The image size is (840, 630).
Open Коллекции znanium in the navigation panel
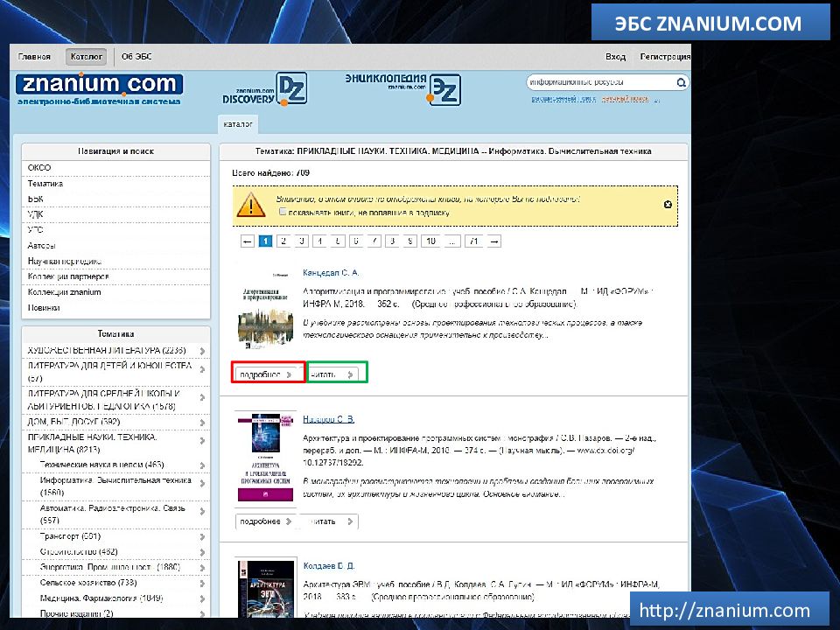(64, 292)
